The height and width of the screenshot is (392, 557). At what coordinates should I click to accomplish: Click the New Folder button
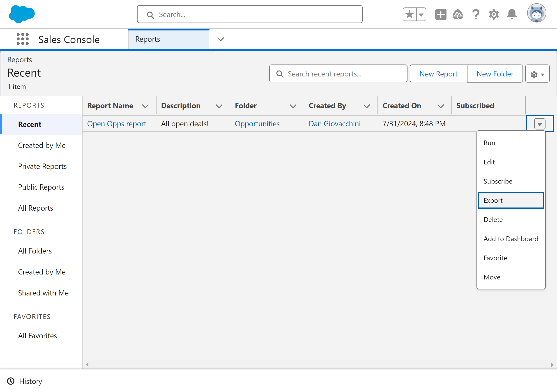click(x=495, y=74)
